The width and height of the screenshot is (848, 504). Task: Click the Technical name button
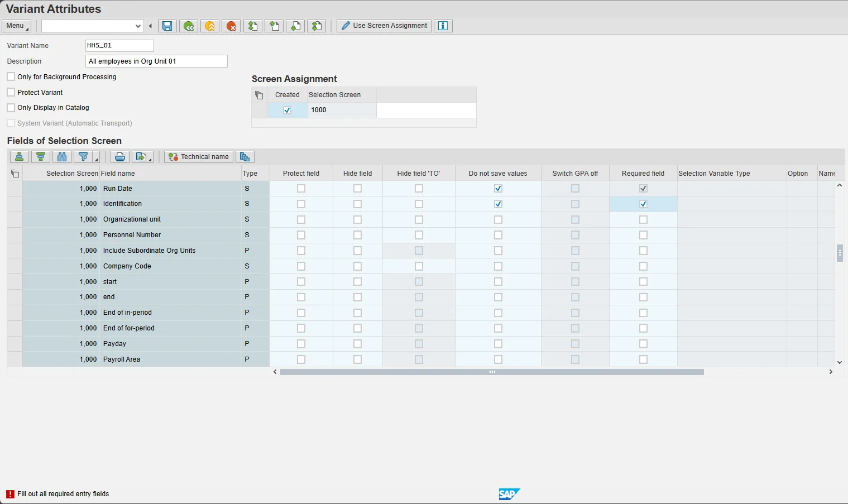pos(199,157)
